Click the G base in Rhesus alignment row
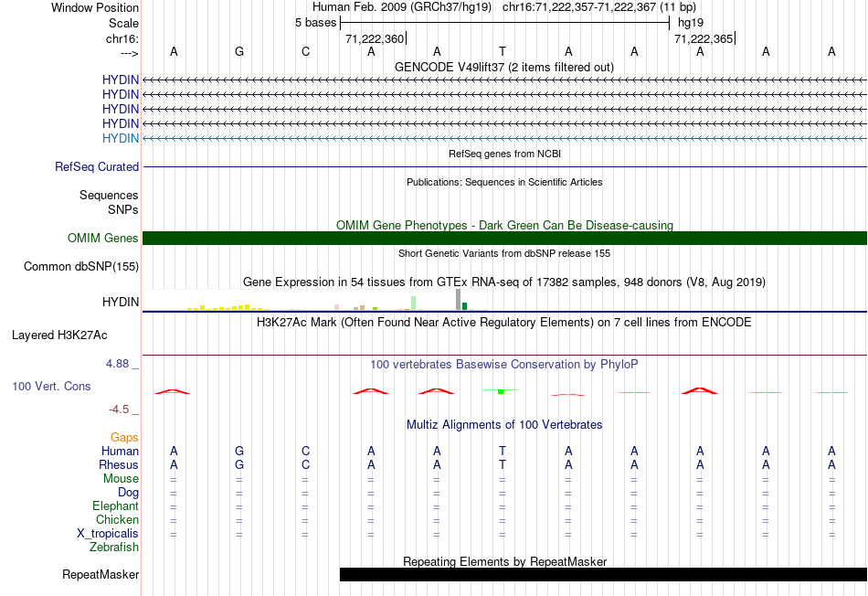The width and height of the screenshot is (868, 596). 239,464
